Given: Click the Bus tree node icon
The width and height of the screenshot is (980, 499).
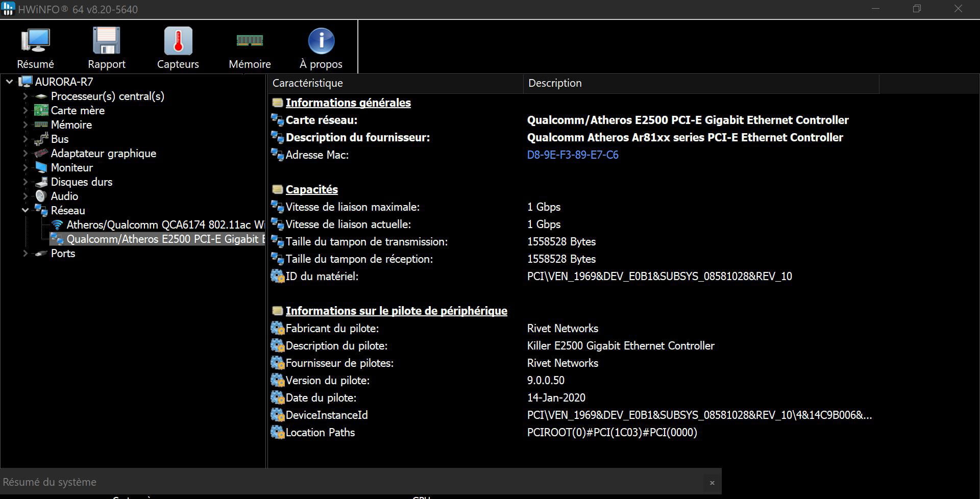Looking at the screenshot, I should [41, 139].
